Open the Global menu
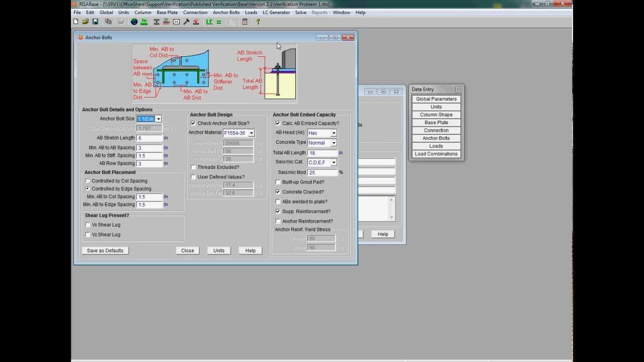The image size is (644, 362). click(106, 13)
